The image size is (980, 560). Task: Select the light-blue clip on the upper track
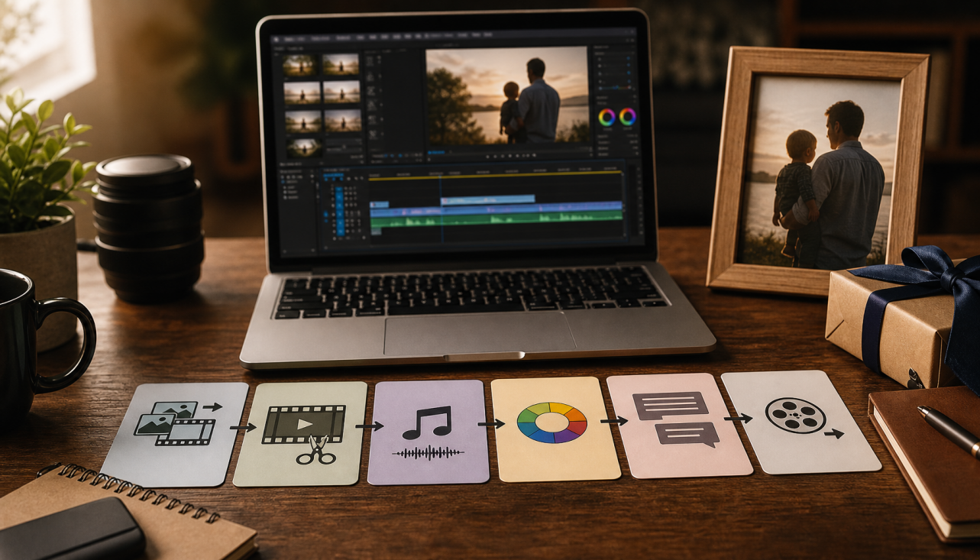pos(487,199)
